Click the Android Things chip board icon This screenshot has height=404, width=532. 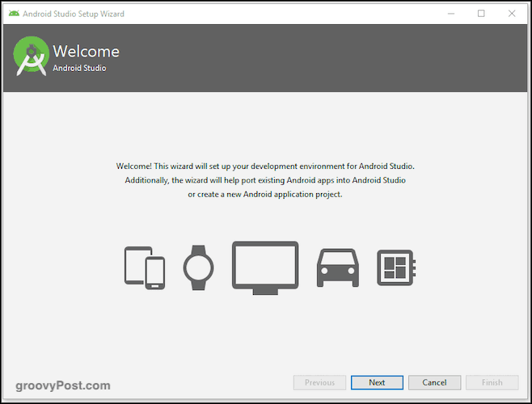click(396, 267)
